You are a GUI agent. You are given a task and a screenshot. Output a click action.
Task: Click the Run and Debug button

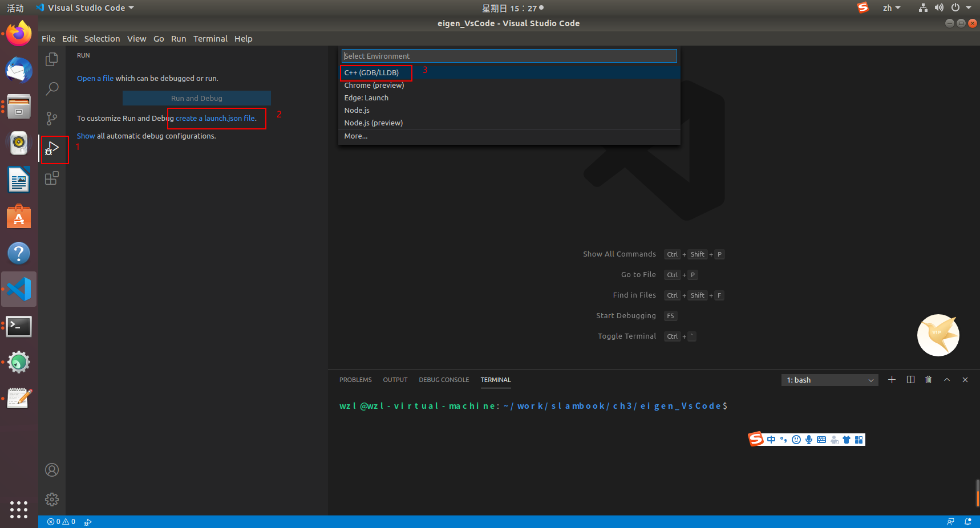[x=197, y=98]
